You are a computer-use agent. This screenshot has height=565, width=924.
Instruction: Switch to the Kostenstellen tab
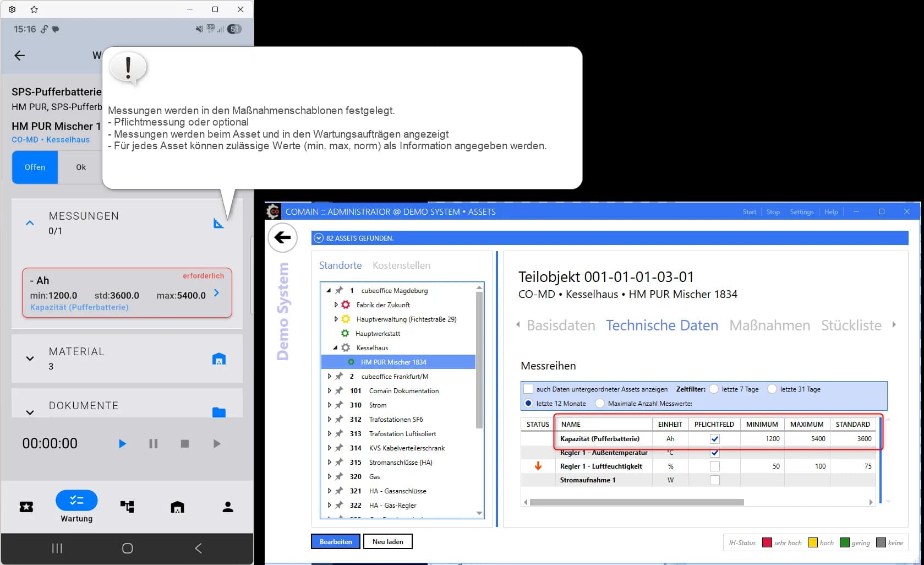point(401,265)
